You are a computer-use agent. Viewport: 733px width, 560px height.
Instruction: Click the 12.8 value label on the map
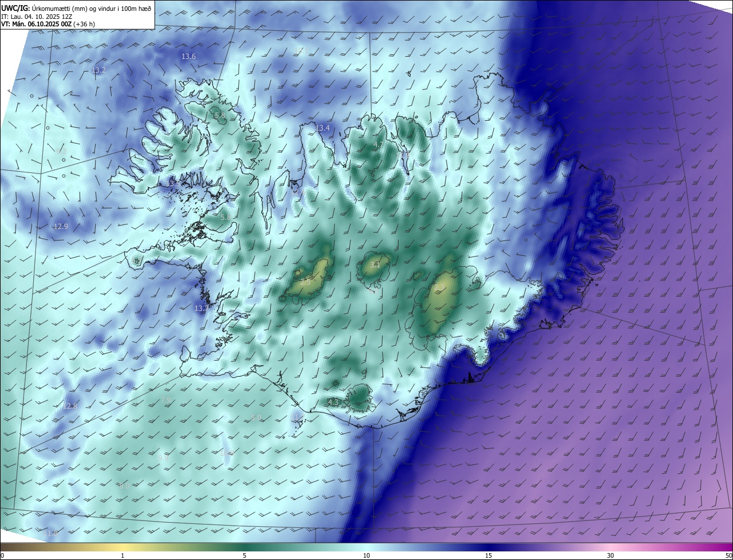[x=69, y=407]
